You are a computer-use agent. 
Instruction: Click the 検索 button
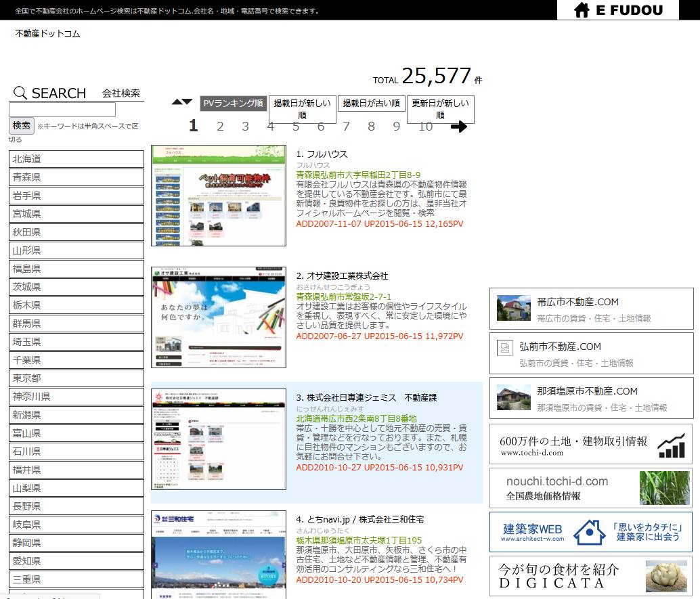[x=22, y=125]
